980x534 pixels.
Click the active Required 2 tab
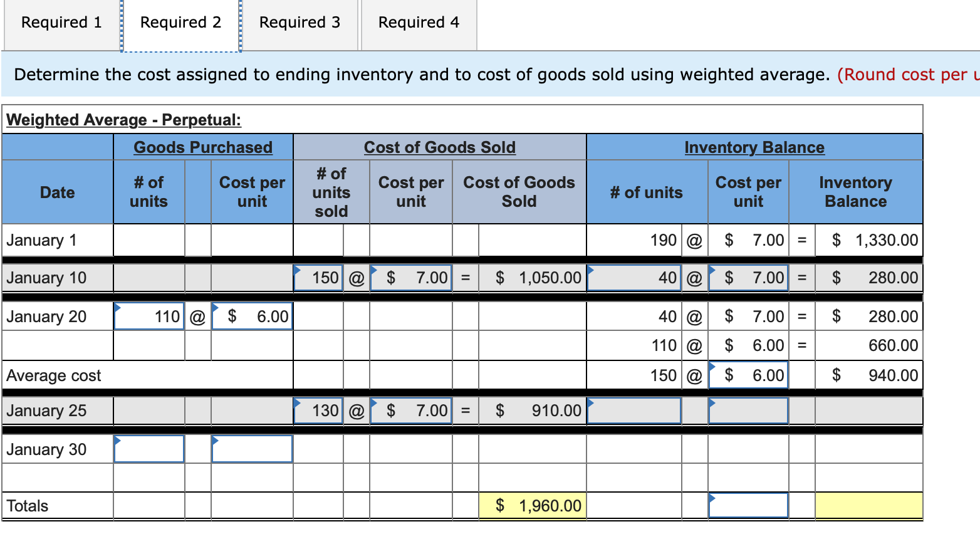pyautogui.click(x=180, y=22)
